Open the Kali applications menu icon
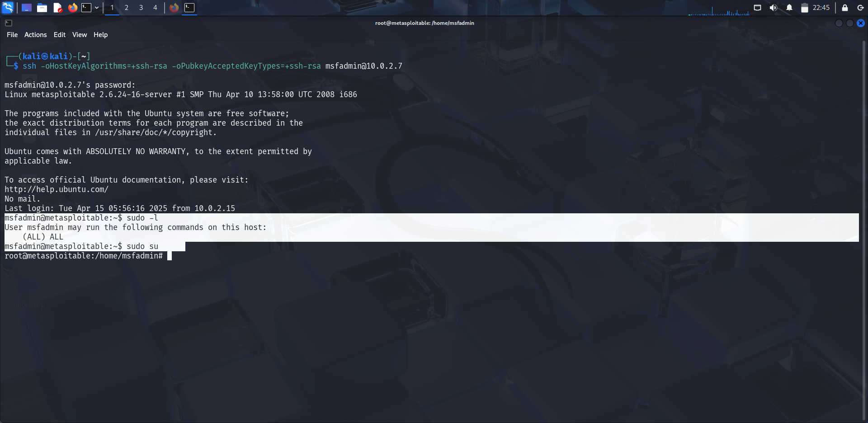The image size is (868, 423). (x=8, y=8)
